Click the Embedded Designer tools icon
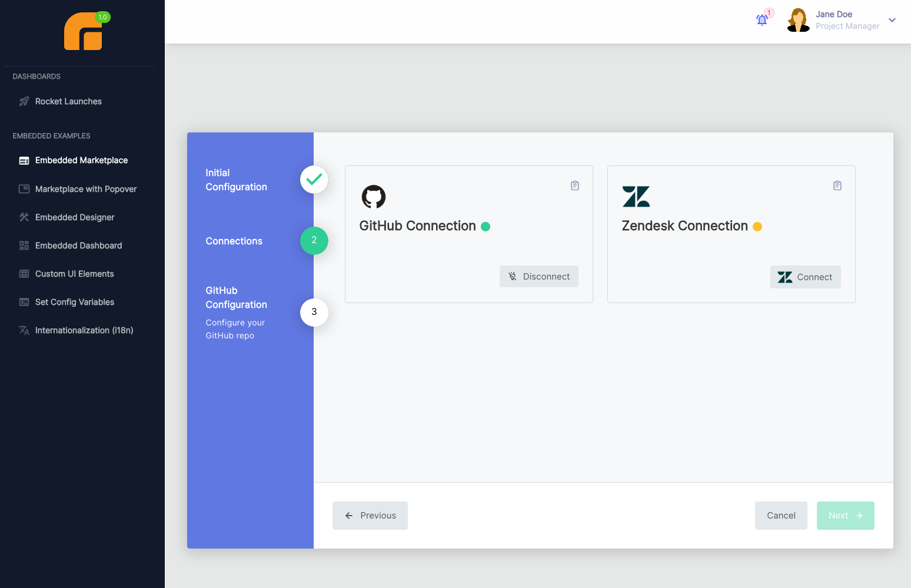Image resolution: width=911 pixels, height=588 pixels. tap(24, 217)
